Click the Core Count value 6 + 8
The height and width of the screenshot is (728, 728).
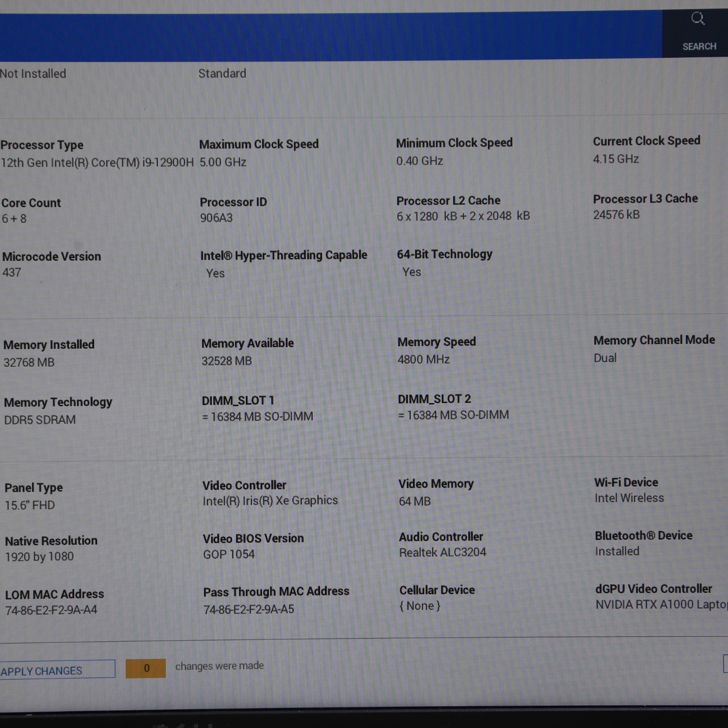(x=14, y=218)
